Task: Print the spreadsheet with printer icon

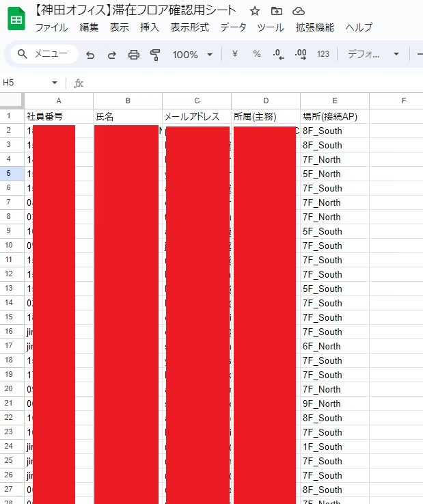Action: coord(134,55)
